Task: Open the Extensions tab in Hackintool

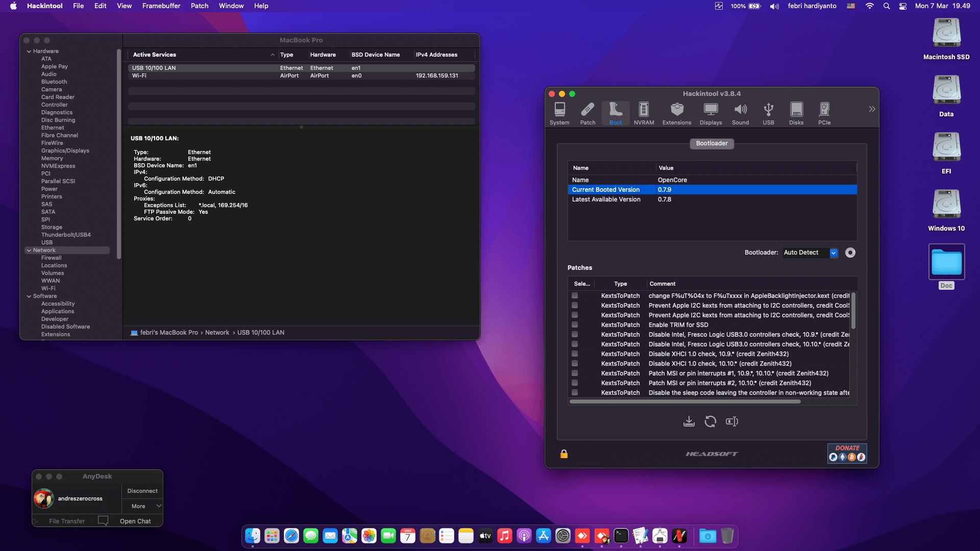Action: tap(677, 113)
